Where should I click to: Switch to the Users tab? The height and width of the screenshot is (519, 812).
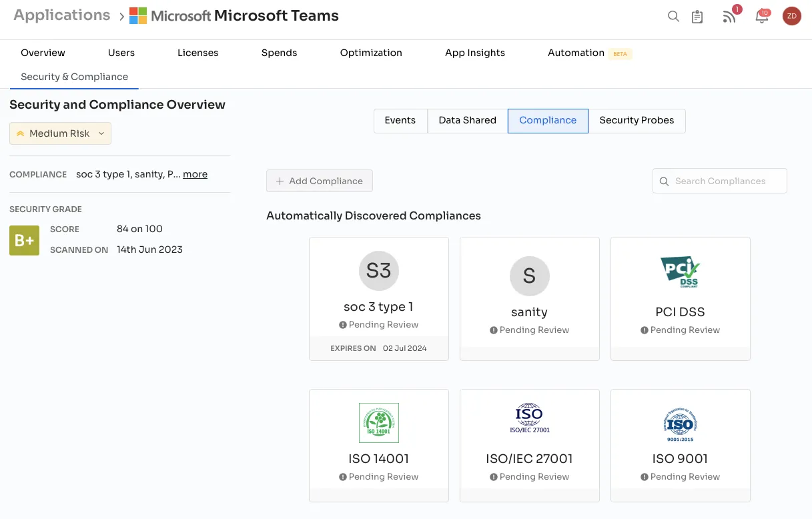pos(121,53)
